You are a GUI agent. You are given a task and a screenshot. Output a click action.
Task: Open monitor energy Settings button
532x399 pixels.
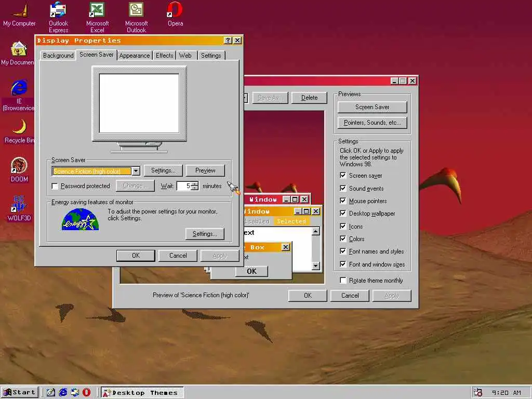(205, 234)
